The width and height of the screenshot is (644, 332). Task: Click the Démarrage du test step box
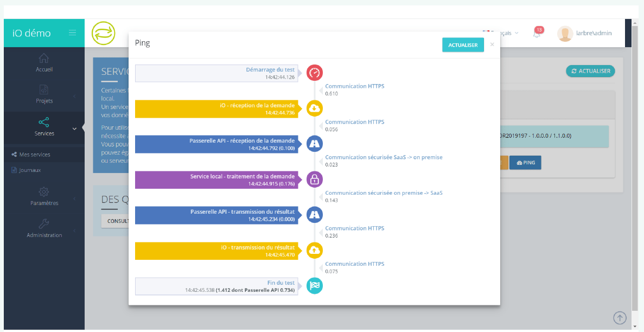[x=216, y=73]
